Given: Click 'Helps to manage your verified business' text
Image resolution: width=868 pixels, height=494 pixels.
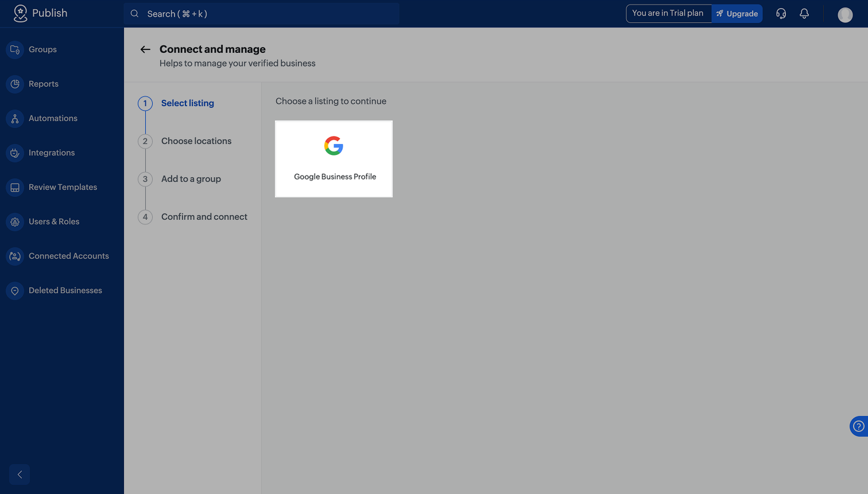Looking at the screenshot, I should pos(238,63).
